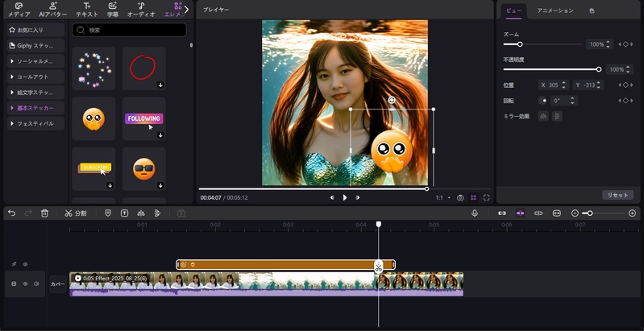Download the sunglasses emoji sticker
Image resolution: width=644 pixels, height=331 pixels.
160,186
